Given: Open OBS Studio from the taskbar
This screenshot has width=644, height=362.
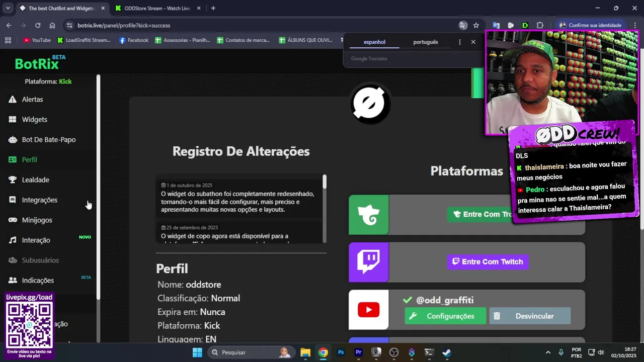Looking at the screenshot, I should [394, 352].
